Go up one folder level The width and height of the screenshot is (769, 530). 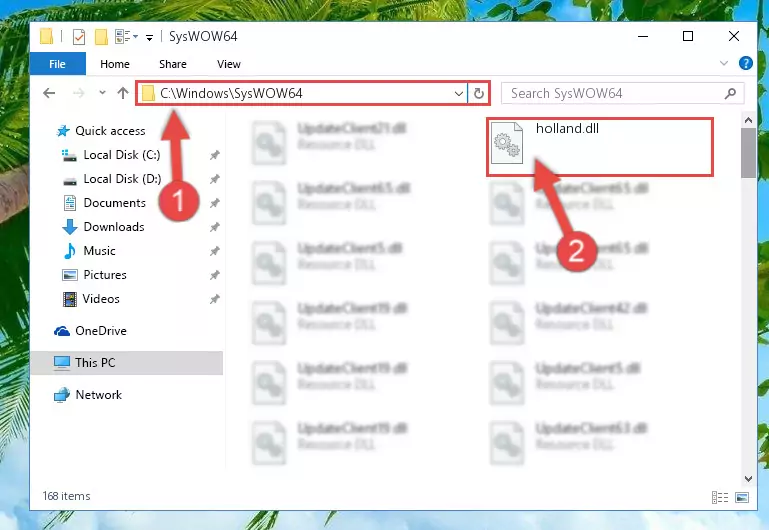click(123, 93)
